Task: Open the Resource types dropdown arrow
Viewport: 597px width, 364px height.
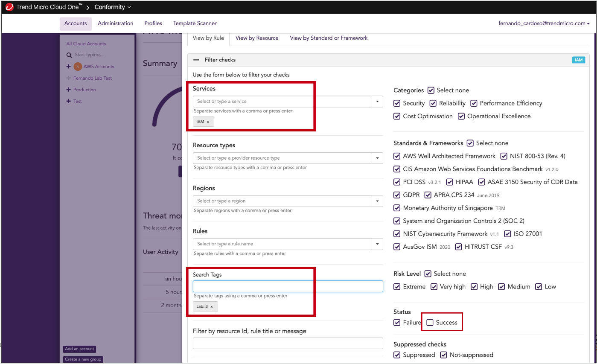Action: [x=377, y=158]
